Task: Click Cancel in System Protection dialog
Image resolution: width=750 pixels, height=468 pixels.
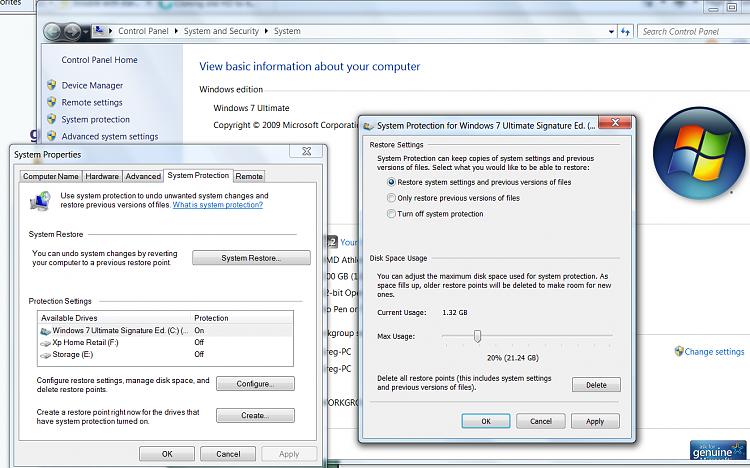Action: coord(541,421)
